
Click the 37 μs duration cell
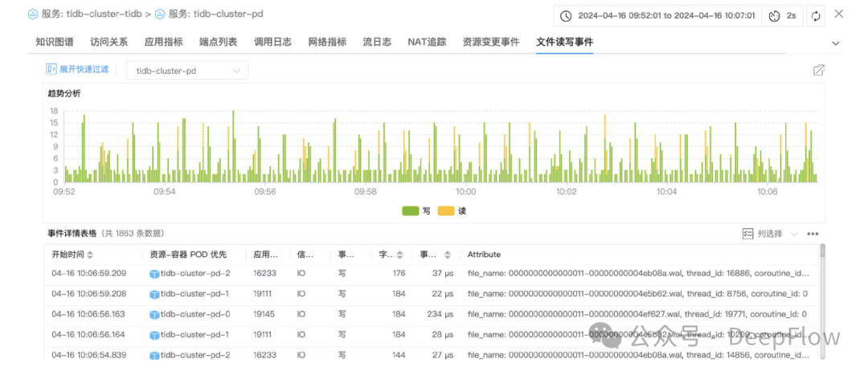[443, 273]
